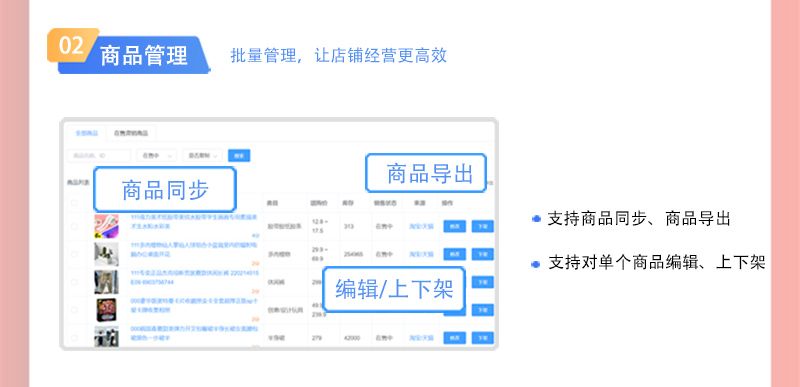
Task: Tick the select-all checkbox in table header
Action: [x=74, y=203]
